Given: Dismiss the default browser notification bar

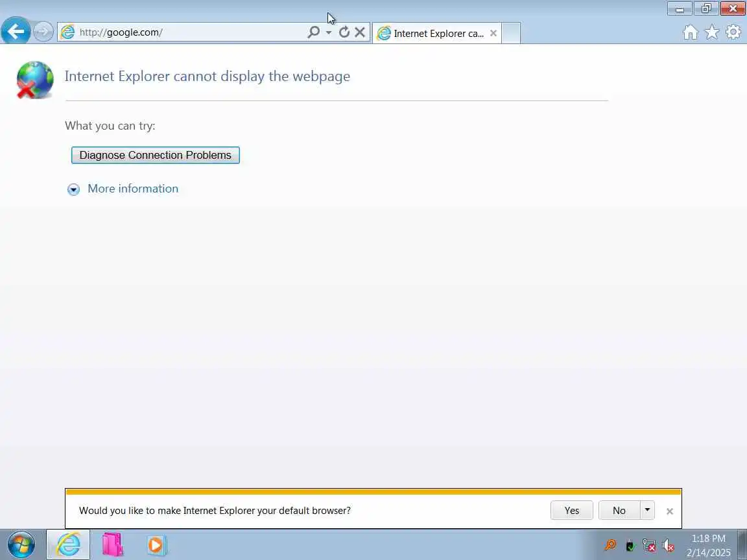Looking at the screenshot, I should pyautogui.click(x=669, y=511).
